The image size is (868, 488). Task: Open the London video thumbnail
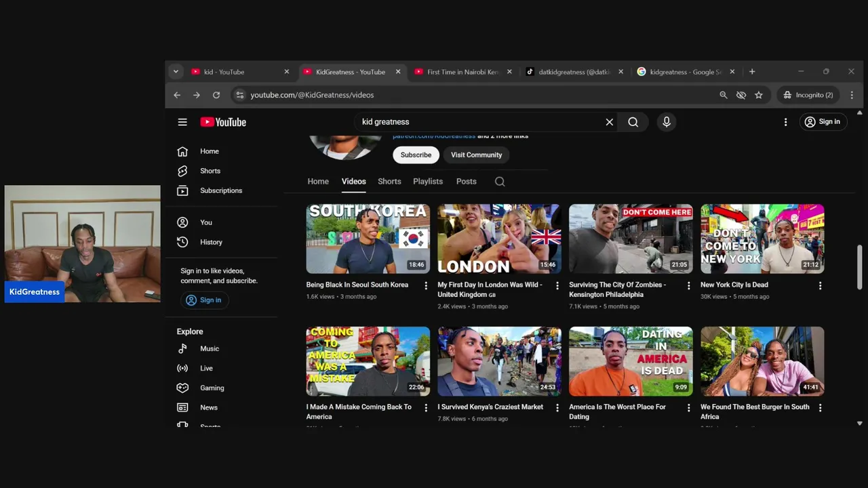(x=500, y=239)
